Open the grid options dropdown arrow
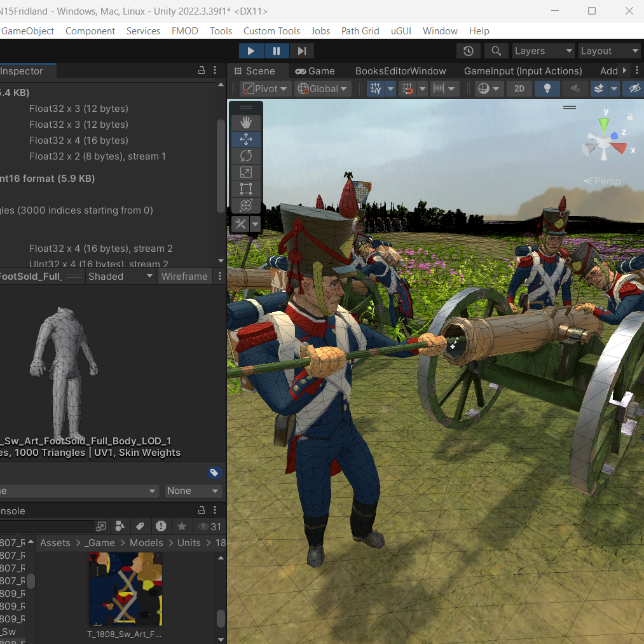644x644 pixels. (390, 89)
